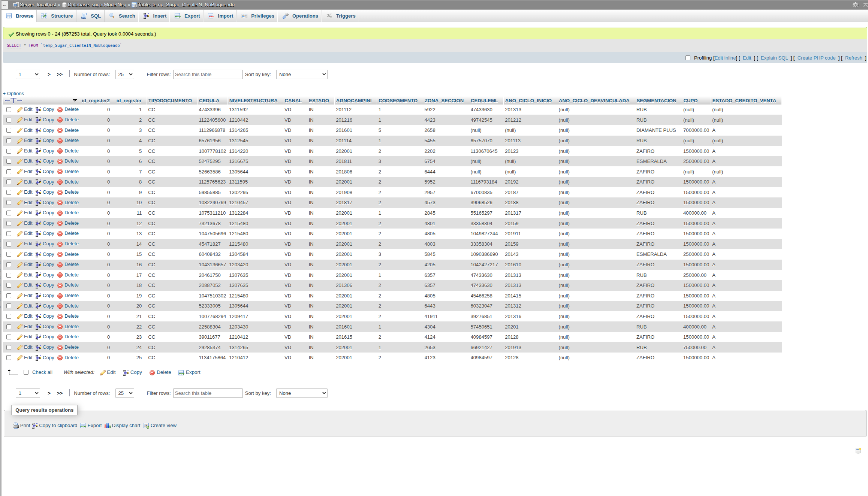Expand the + Options link
868x496 pixels.
[13, 94]
